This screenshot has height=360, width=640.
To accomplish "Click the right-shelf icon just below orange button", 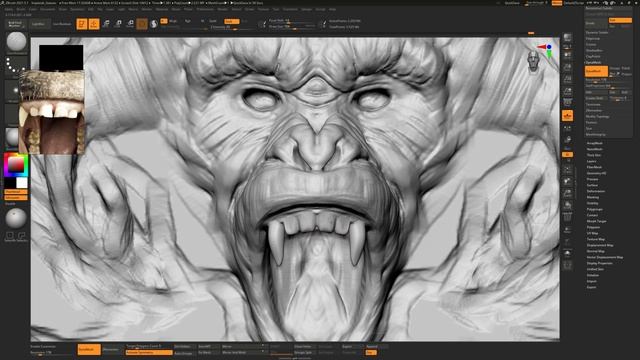I will [x=567, y=129].
